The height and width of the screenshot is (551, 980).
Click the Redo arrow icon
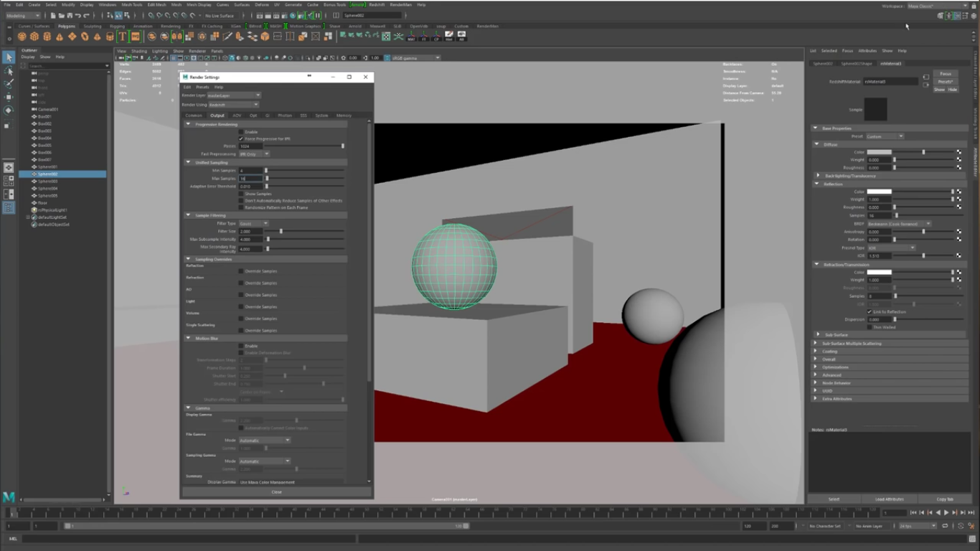86,16
